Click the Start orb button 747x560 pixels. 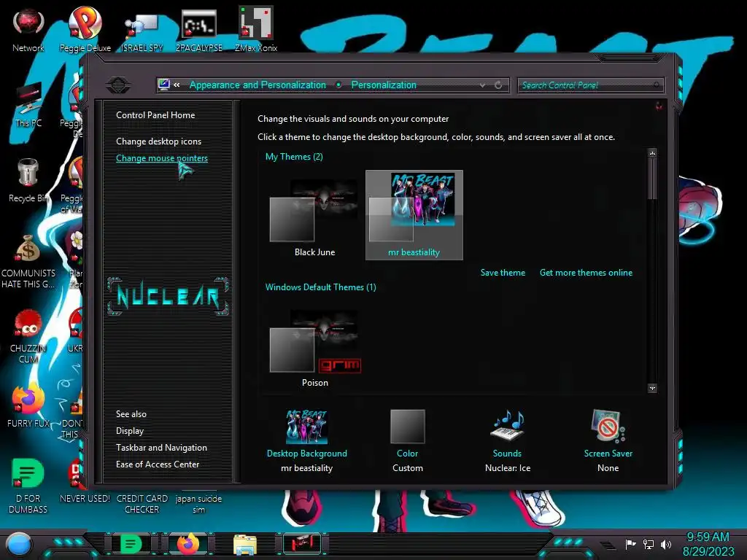coord(19,544)
